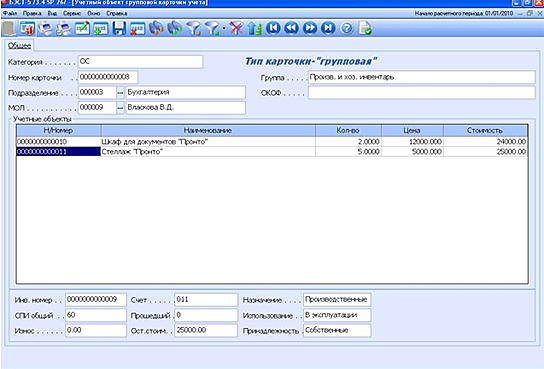The width and height of the screenshot is (544, 369).
Task: Go to the last record
Action: 328,28
